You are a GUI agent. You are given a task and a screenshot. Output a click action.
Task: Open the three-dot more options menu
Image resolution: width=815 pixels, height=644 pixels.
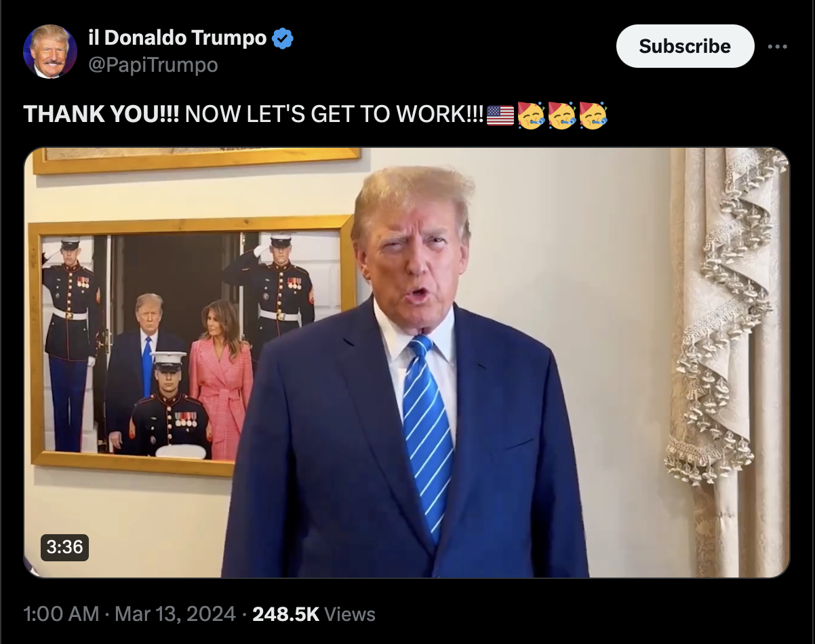coord(778,47)
